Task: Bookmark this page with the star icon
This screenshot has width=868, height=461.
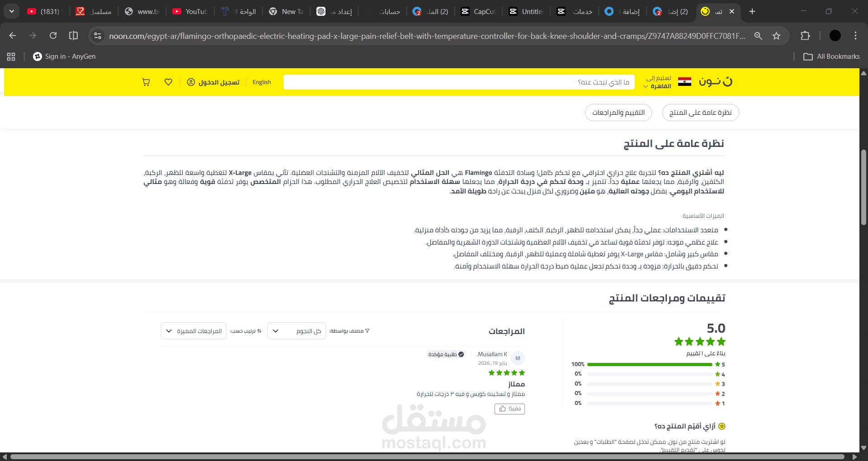Action: (x=776, y=36)
